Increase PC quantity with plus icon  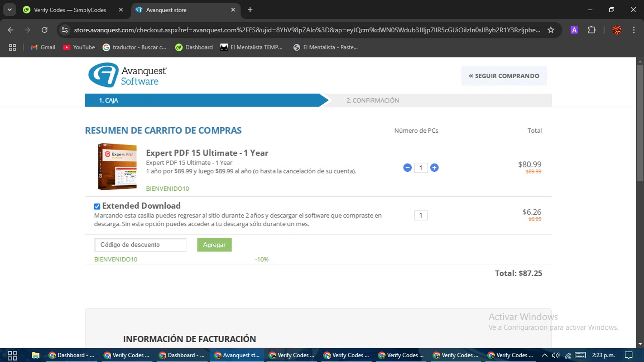pyautogui.click(x=434, y=168)
